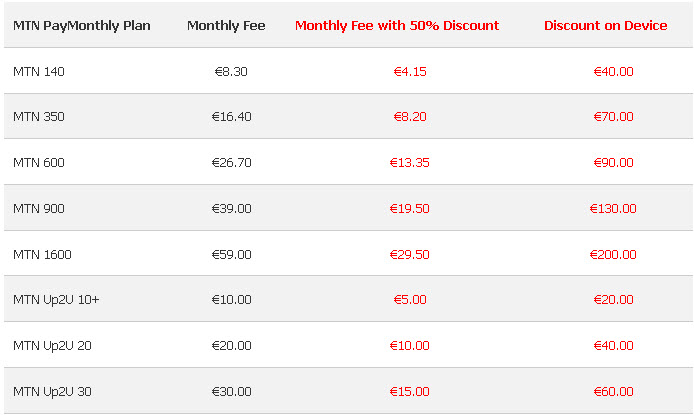Select the MTN 600 plan name
694x415 pixels.
coord(39,162)
